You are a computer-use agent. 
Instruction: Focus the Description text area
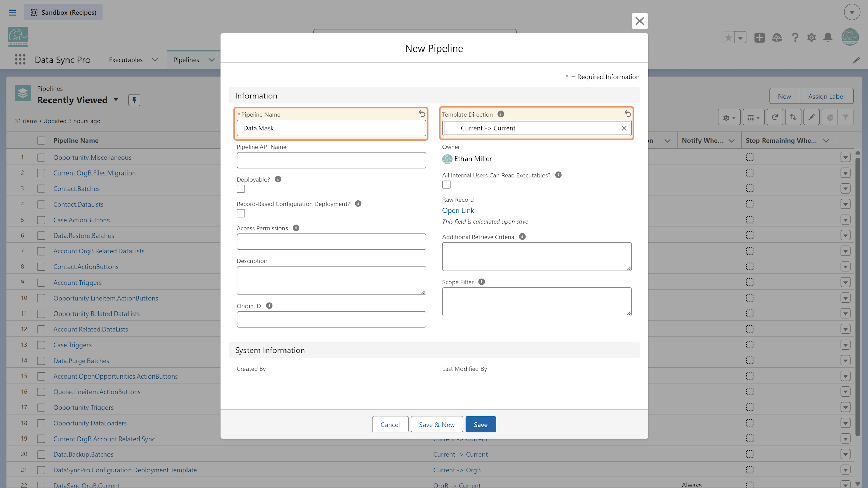pyautogui.click(x=331, y=280)
